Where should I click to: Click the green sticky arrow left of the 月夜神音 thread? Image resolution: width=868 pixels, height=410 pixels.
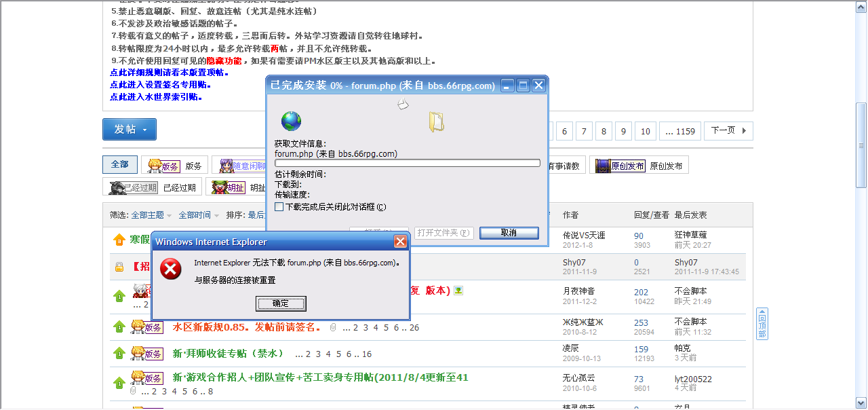[119, 295]
